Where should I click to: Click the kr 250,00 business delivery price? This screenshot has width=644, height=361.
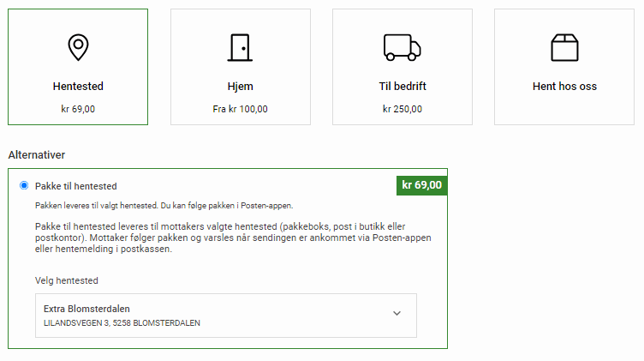pyautogui.click(x=402, y=109)
